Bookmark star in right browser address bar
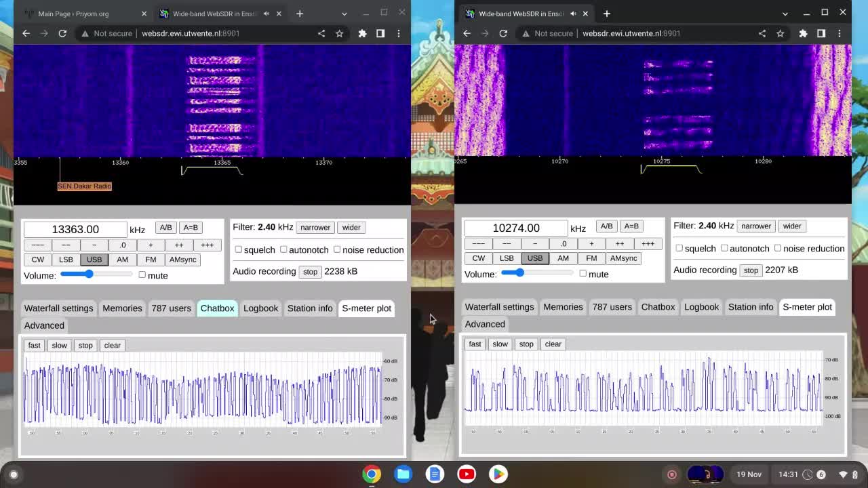Image resolution: width=868 pixels, height=488 pixels. [x=781, y=33]
